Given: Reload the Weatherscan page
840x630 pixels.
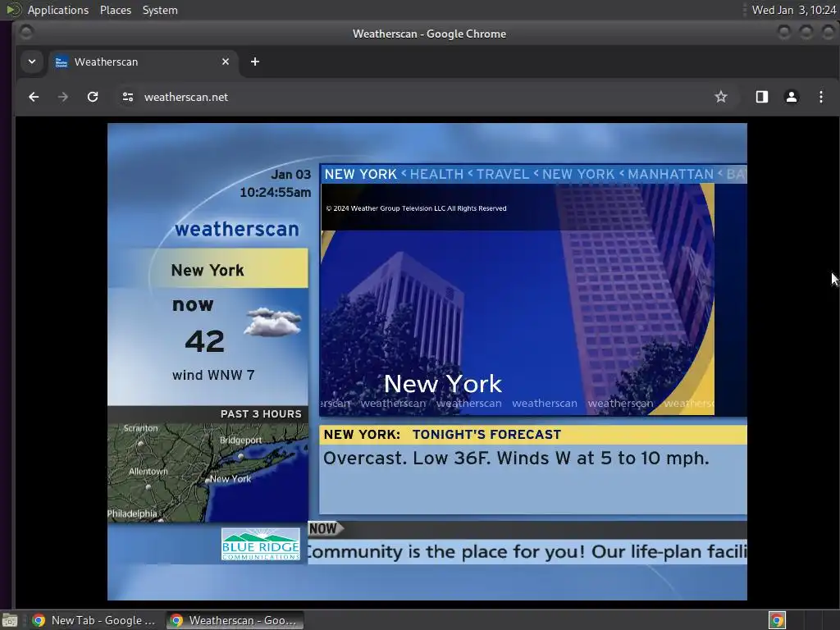Looking at the screenshot, I should tap(93, 97).
